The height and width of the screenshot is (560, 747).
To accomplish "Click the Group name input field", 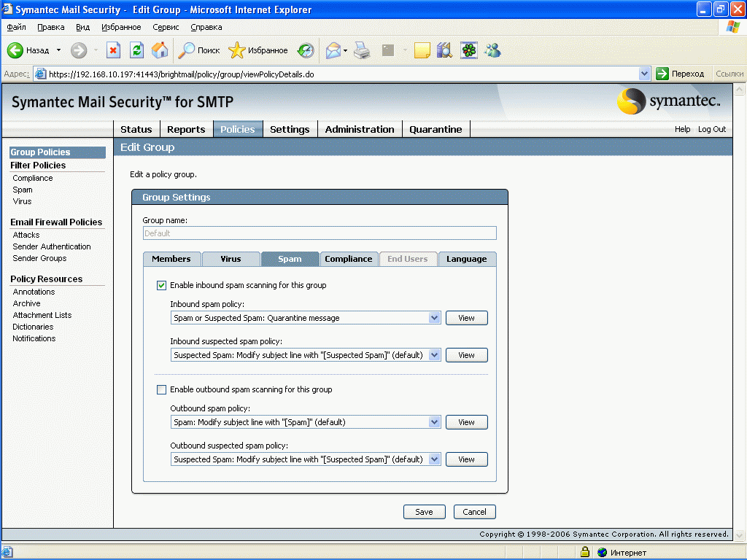I will [x=320, y=233].
